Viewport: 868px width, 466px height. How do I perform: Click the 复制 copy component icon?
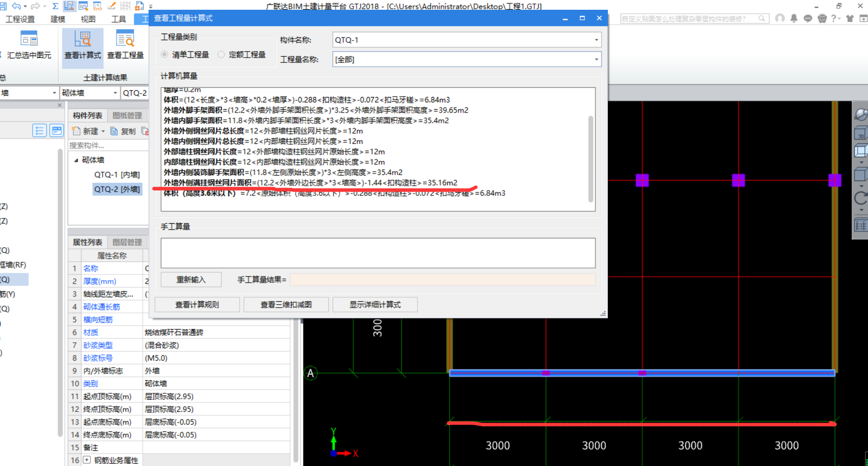[114, 131]
